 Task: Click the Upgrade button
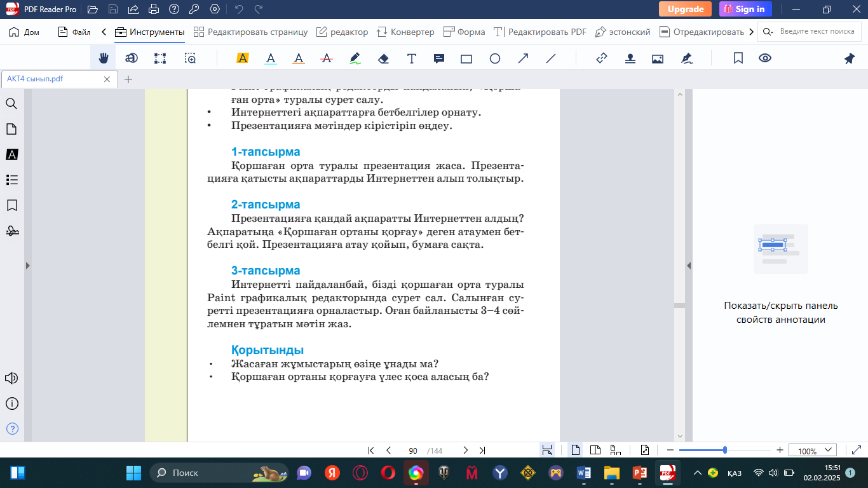pyautogui.click(x=685, y=9)
